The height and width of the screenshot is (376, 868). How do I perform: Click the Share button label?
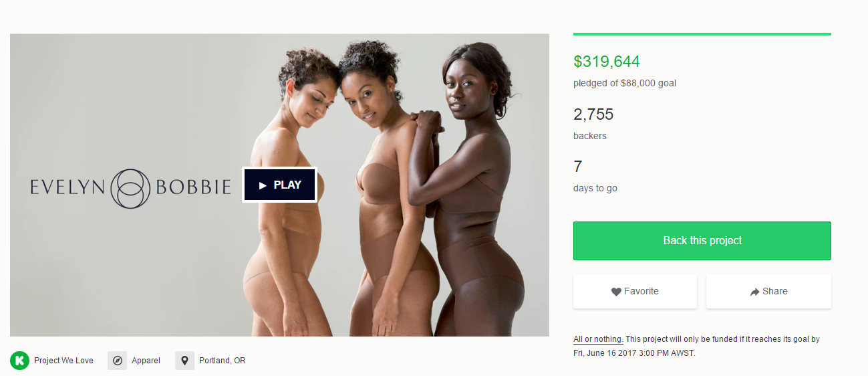tap(774, 292)
